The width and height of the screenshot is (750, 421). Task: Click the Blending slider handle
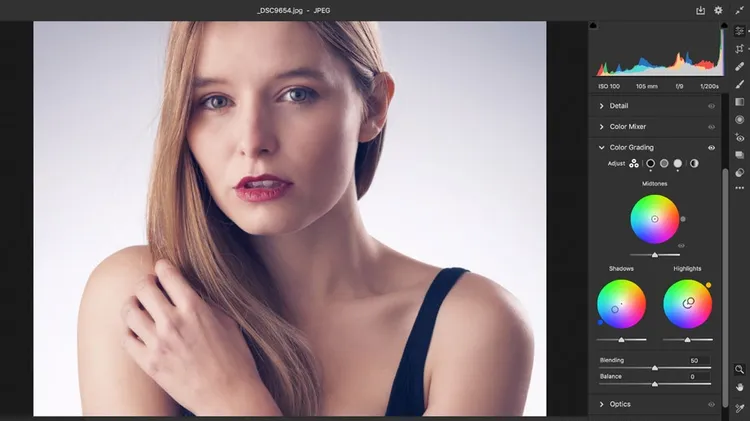[655, 368]
